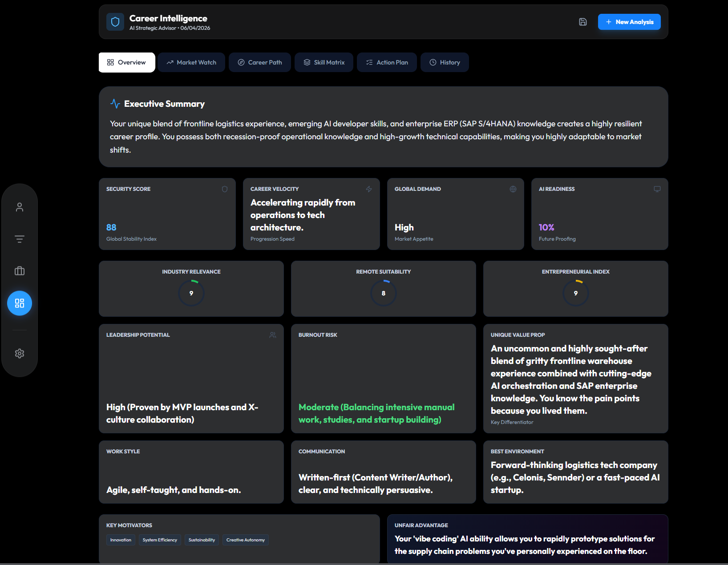This screenshot has height=565, width=728.
Task: Click the Entrepreneurial Index gauge showing 9
Action: [576, 293]
